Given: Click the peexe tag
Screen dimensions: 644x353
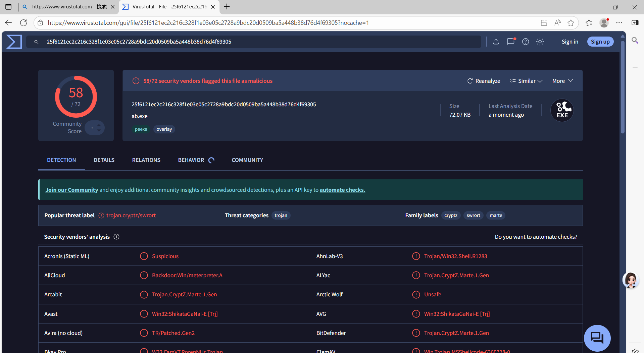Looking at the screenshot, I should [x=141, y=129].
